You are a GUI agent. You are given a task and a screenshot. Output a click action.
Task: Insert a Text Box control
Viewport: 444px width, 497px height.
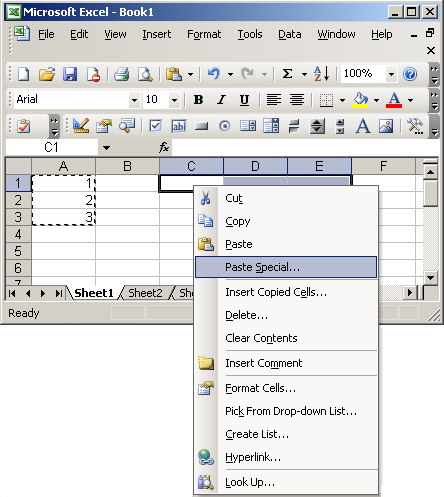[179, 126]
